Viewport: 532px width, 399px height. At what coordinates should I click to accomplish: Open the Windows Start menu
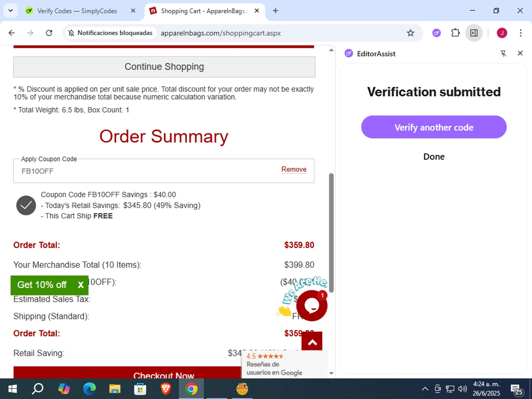pos(12,389)
